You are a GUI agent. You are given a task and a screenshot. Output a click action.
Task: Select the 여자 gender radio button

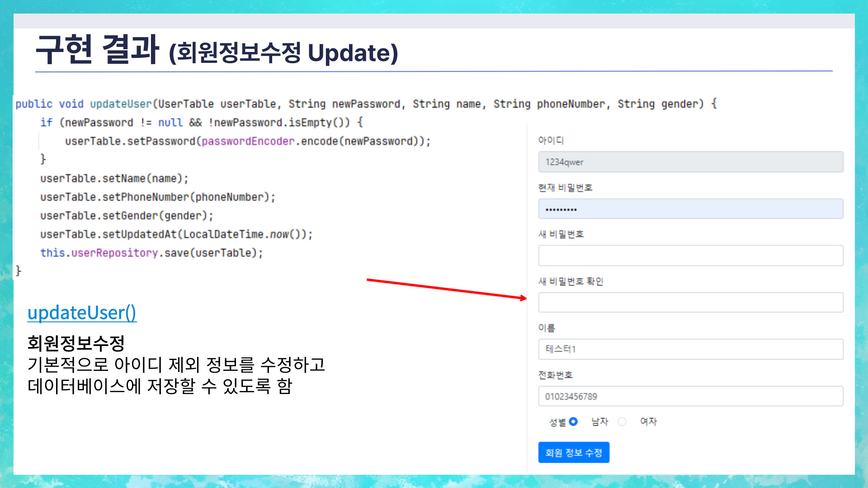(x=622, y=422)
